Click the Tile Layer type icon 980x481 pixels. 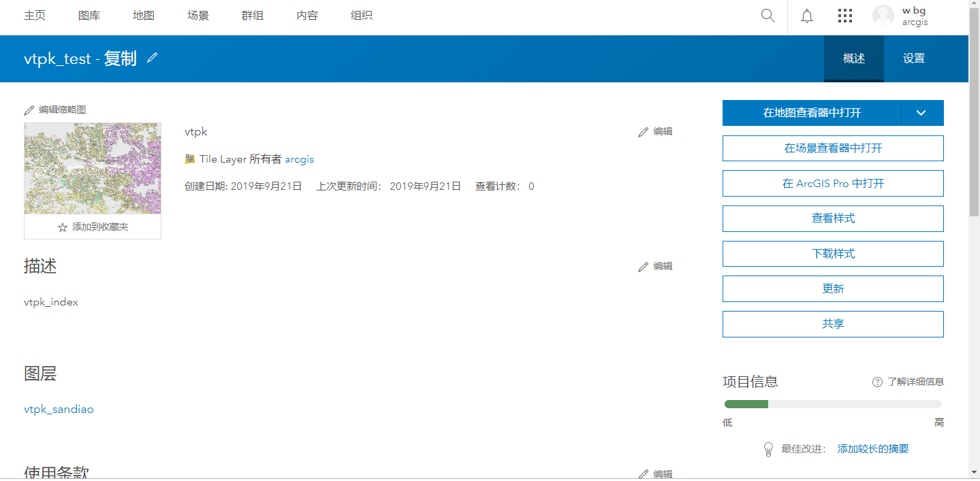coord(190,159)
